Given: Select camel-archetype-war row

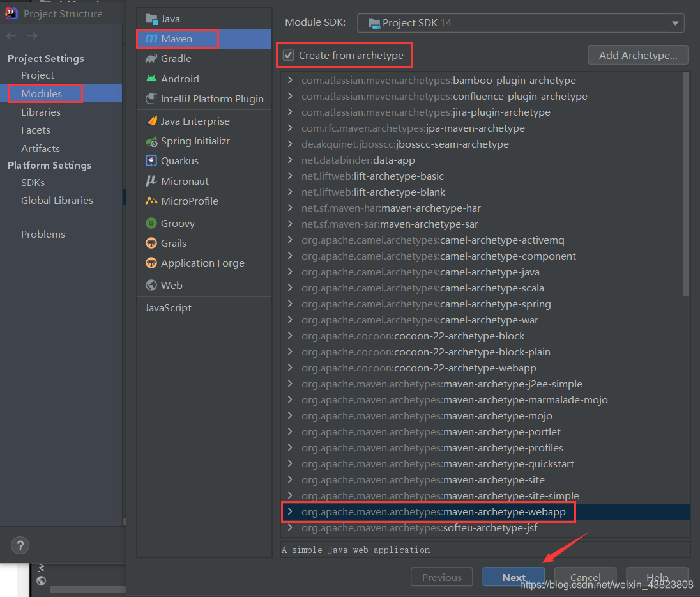Looking at the screenshot, I should click(485, 320).
